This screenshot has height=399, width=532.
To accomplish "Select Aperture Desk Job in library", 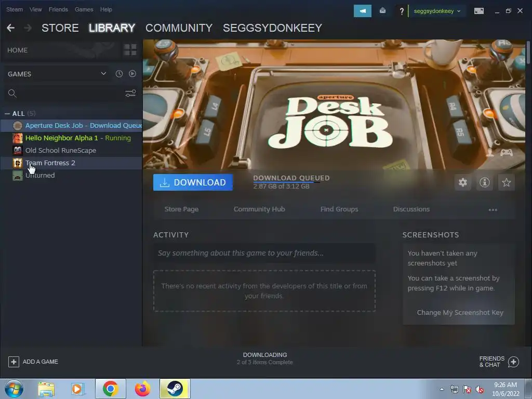I will point(71,126).
